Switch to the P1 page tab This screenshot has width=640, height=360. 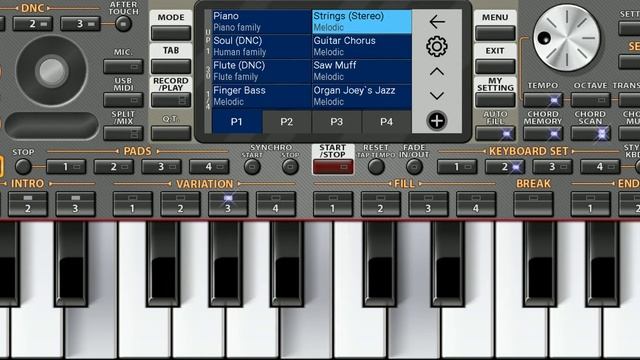(237, 122)
